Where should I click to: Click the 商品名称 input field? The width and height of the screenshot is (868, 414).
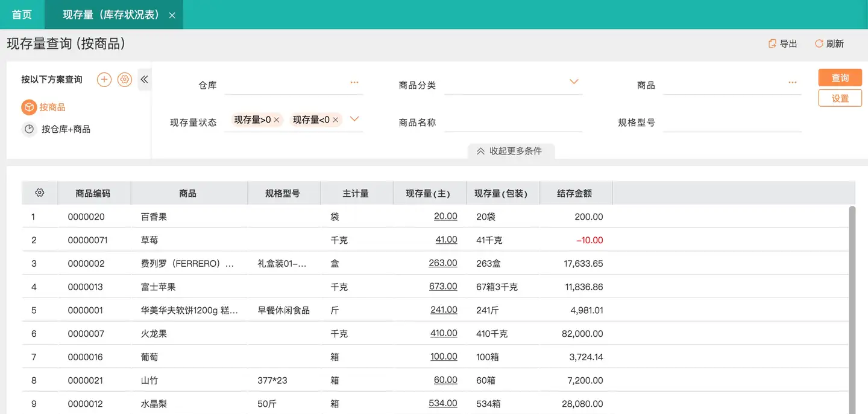pos(513,123)
